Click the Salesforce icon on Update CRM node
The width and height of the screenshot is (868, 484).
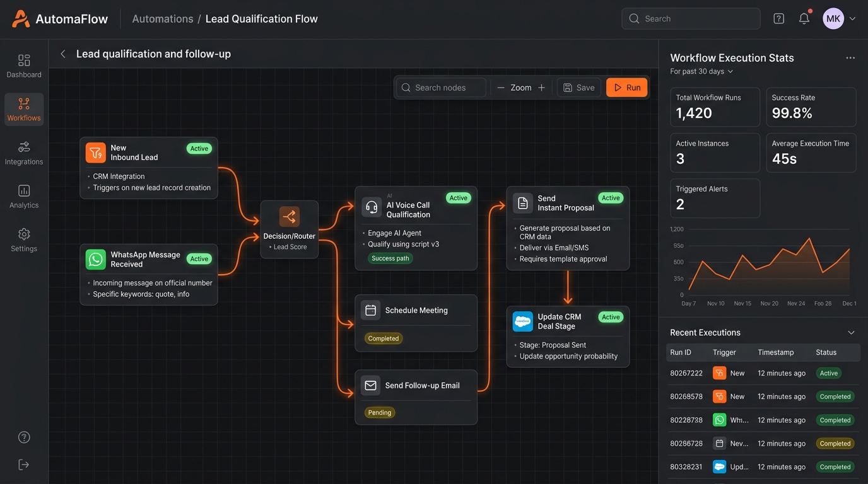[x=523, y=321]
